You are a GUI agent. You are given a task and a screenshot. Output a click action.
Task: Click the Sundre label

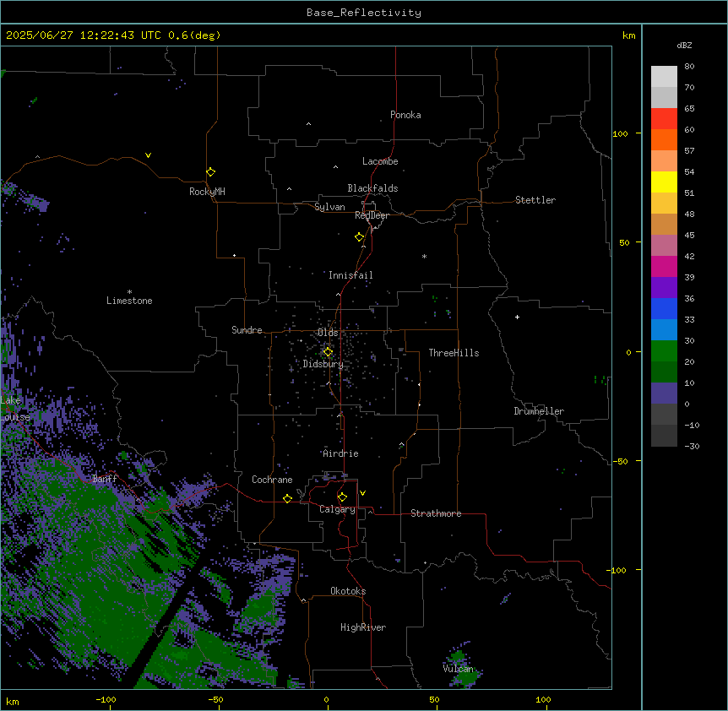click(247, 330)
